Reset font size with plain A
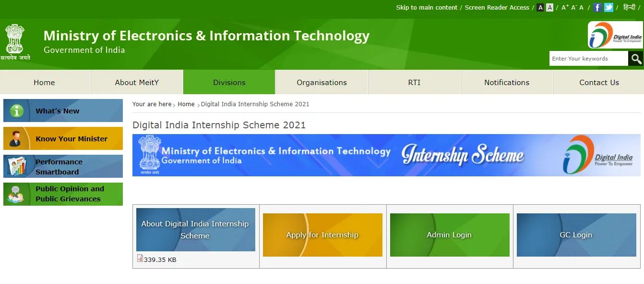Image resolution: width=644 pixels, height=284 pixels. (581, 7)
